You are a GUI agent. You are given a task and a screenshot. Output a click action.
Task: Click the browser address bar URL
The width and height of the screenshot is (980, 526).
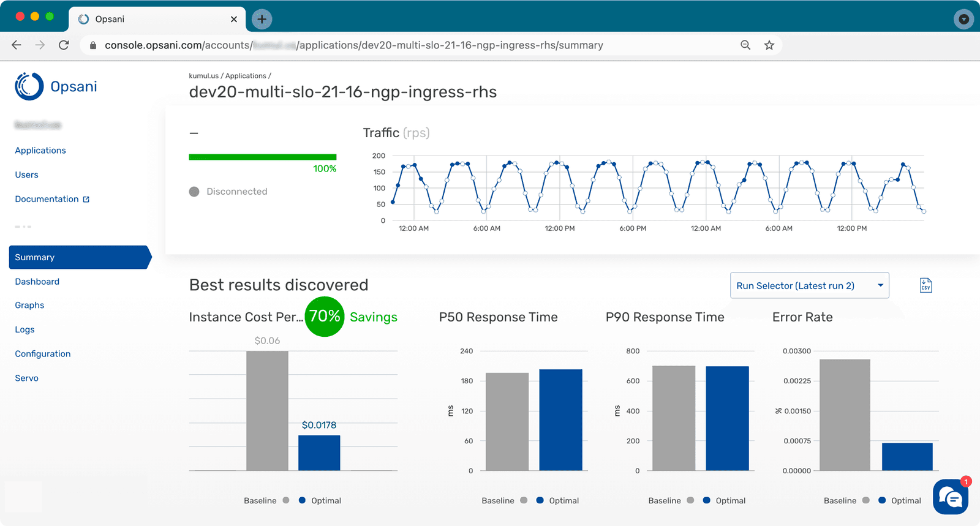click(353, 45)
